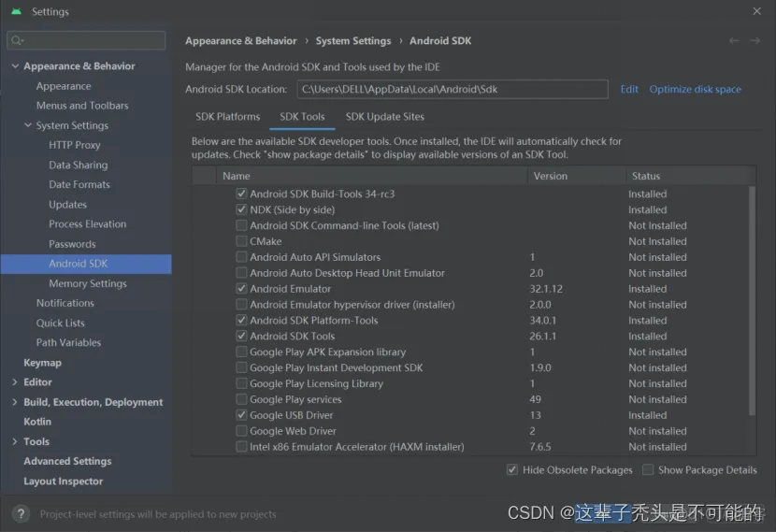Close the Settings dialog
The image size is (776, 532).
tap(756, 11)
